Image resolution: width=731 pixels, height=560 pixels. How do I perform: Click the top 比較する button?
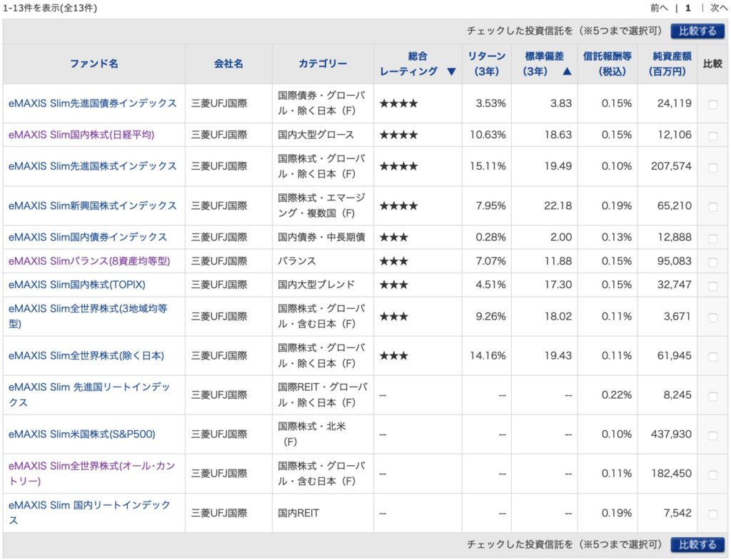[697, 31]
